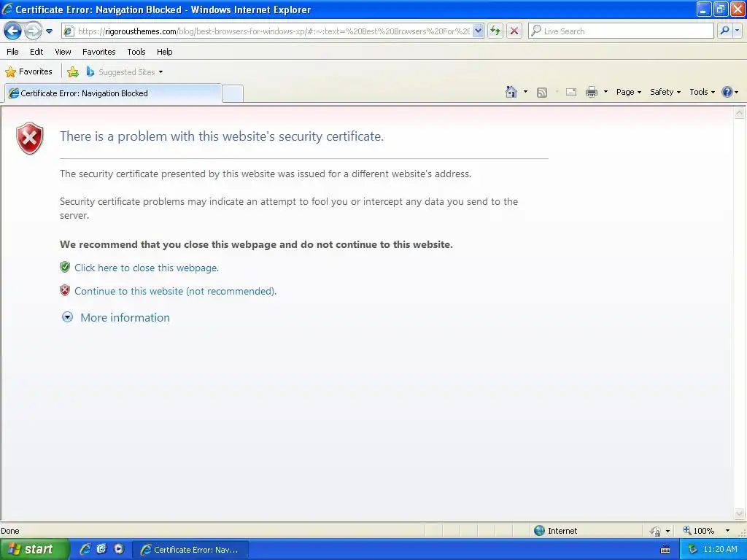Expand the Home button dropdown arrow
The height and width of the screenshot is (560, 747).
(525, 92)
